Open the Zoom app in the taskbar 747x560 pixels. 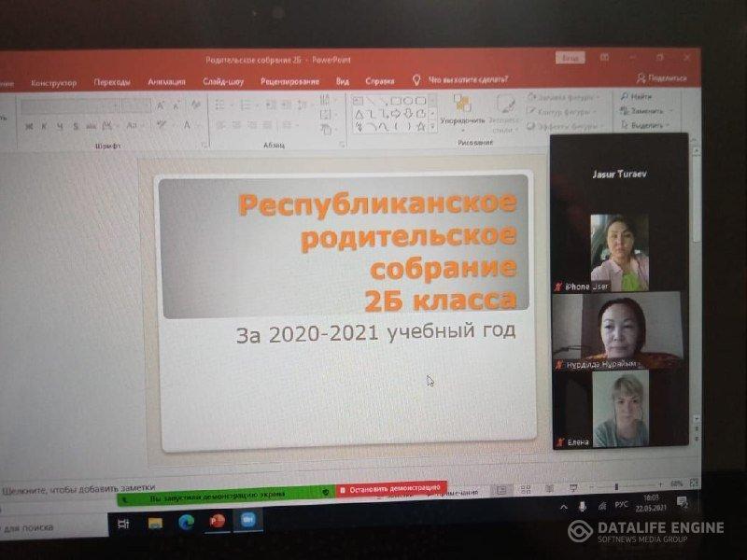(x=248, y=521)
